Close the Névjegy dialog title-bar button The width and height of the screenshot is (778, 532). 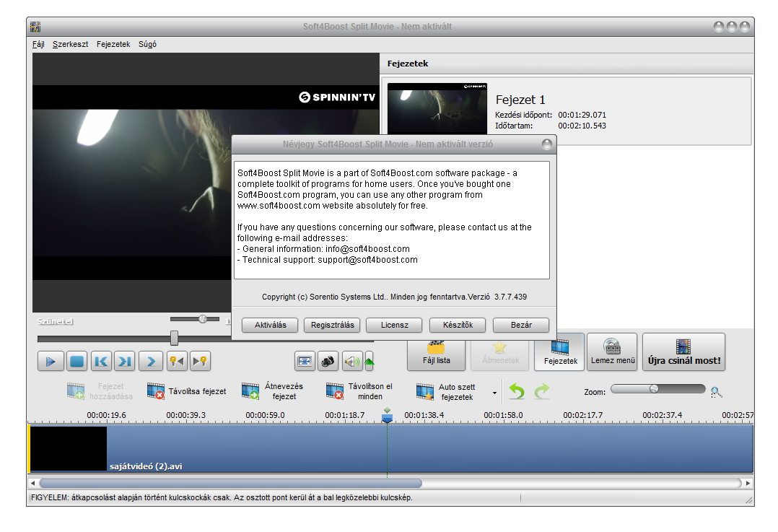pyautogui.click(x=547, y=144)
